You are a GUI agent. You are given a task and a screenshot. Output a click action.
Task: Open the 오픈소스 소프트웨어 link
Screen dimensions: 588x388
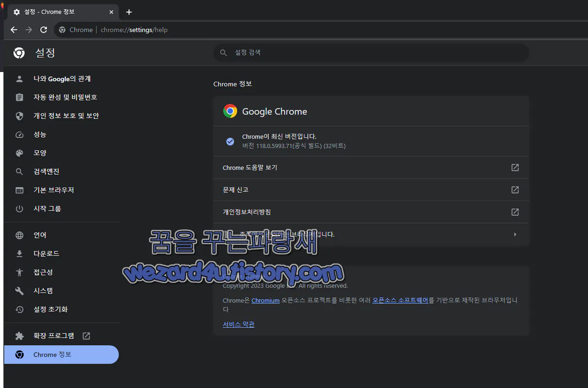click(400, 300)
